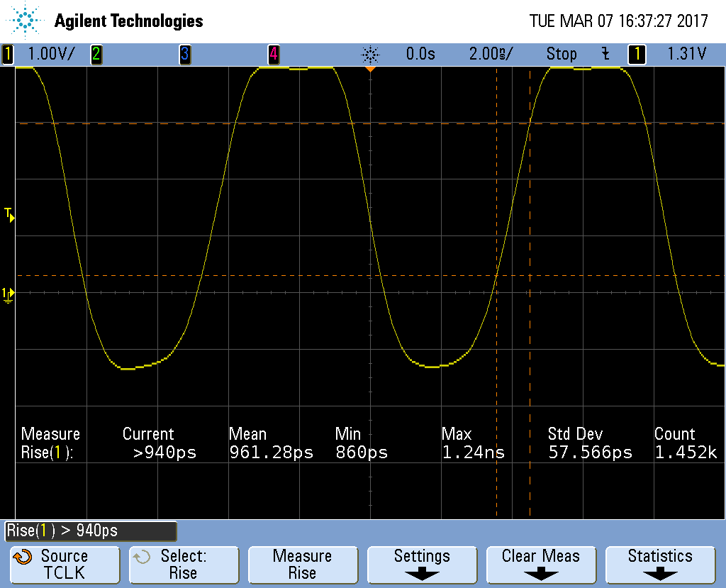Screen dimensions: 726x588
Task: Select the yellow channel 1 indicator
Action: (8, 54)
